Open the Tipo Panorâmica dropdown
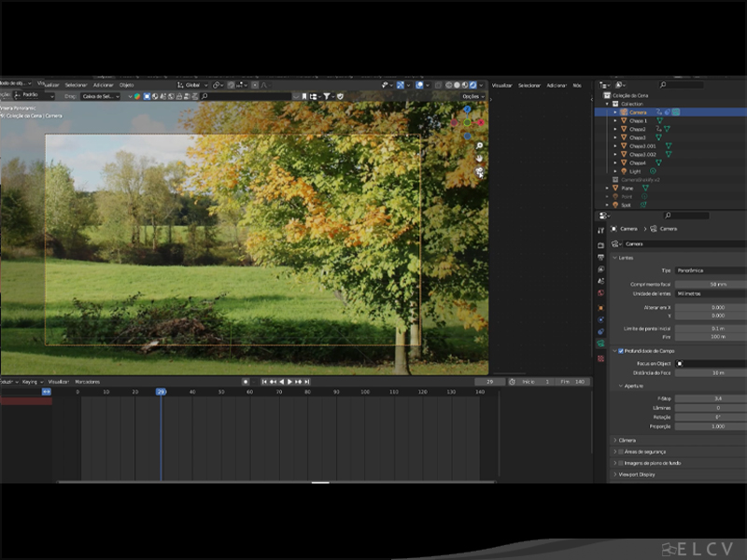This screenshot has width=747, height=560. click(x=710, y=270)
